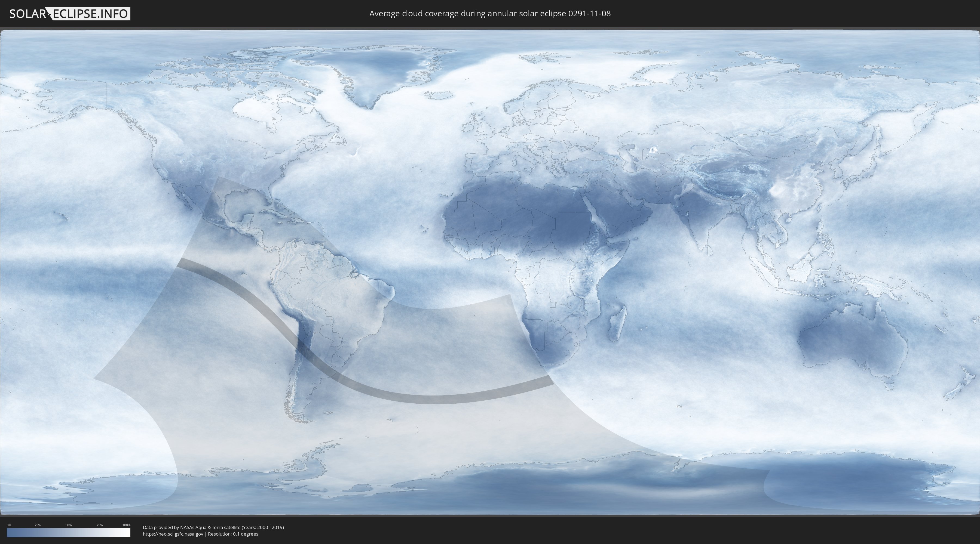The image size is (980, 544).
Task: Click the cloud coverage color gradient legend bar
Action: pos(69,533)
